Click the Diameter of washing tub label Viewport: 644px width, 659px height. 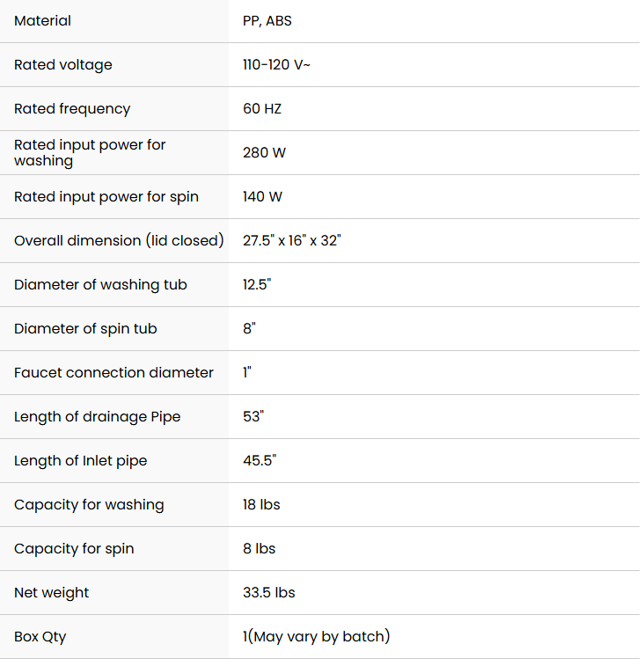tap(100, 284)
